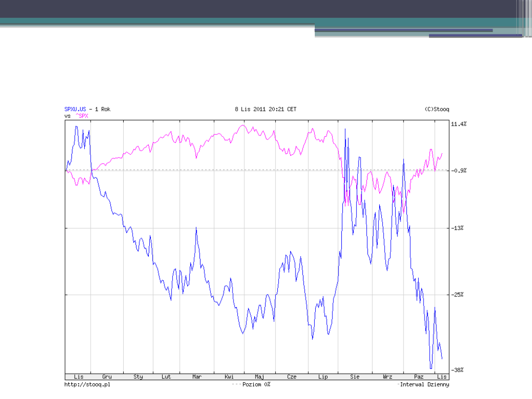This screenshot has height=399, width=532.
Task: Select the Gru month marker
Action: tap(107, 377)
